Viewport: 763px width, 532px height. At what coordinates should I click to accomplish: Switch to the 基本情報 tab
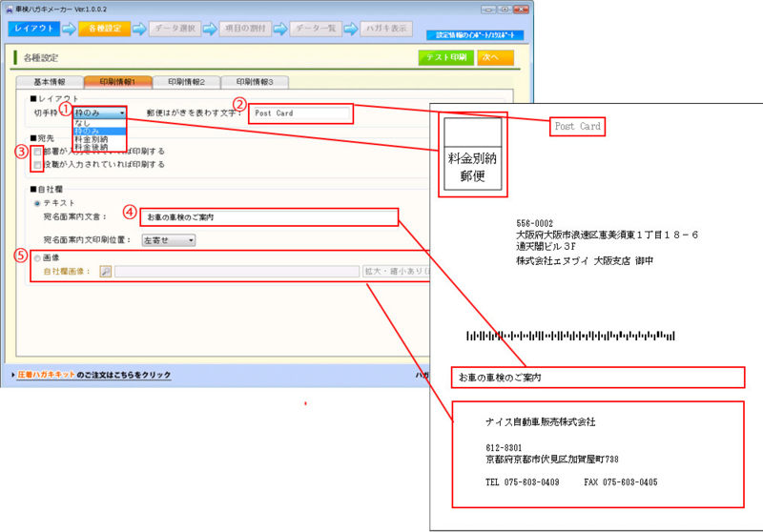(x=50, y=82)
